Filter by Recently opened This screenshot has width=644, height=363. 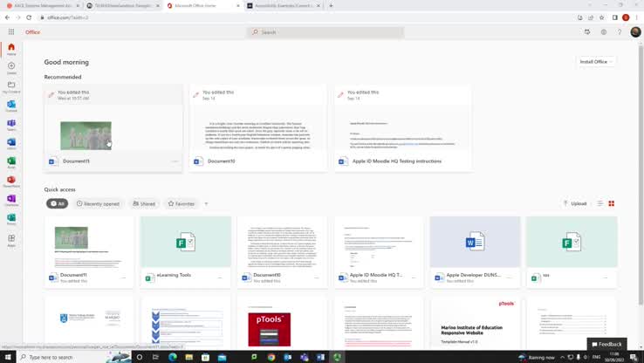98,203
